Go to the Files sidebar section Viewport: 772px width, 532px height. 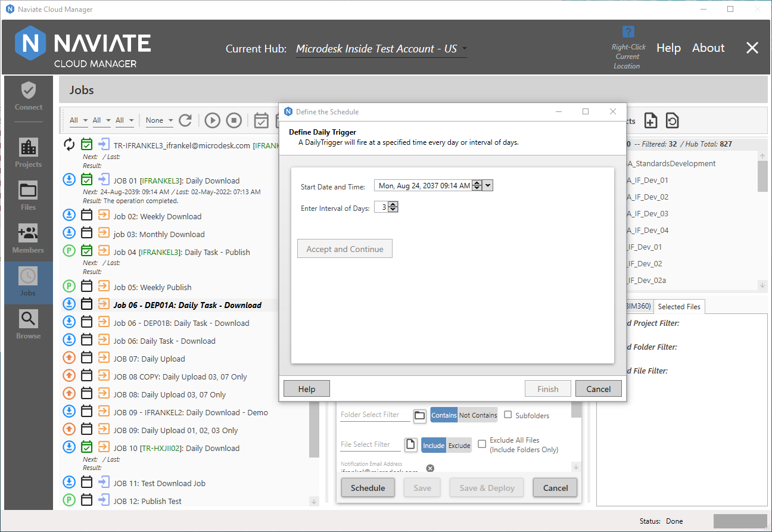point(29,197)
